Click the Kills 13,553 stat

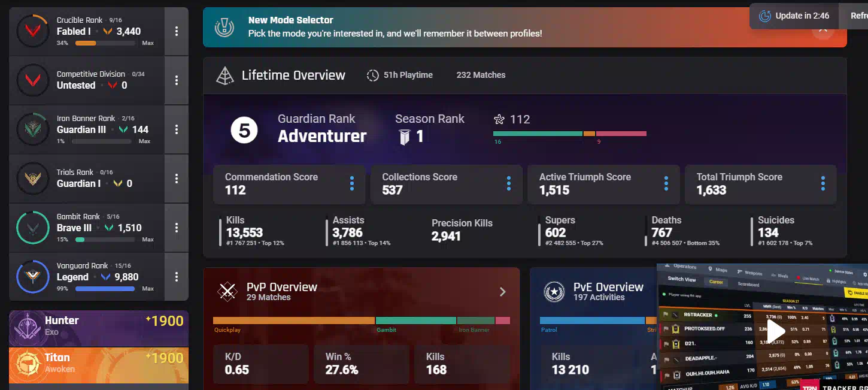[x=251, y=231]
